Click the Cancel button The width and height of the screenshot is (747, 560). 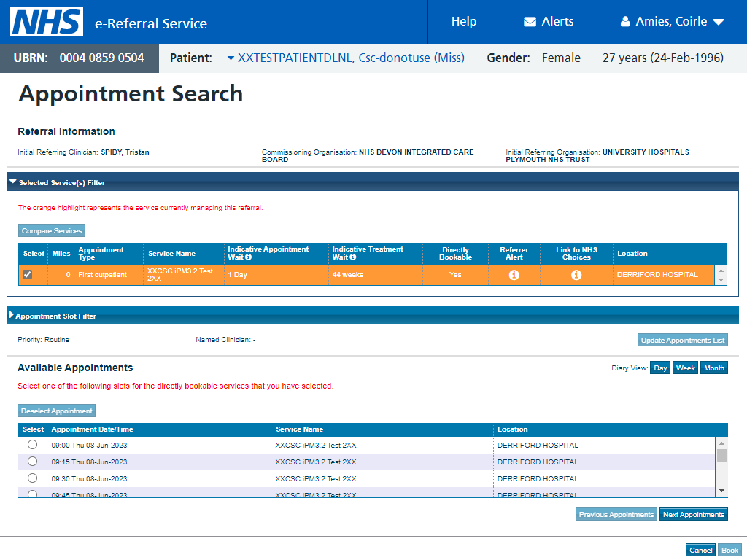(700, 550)
